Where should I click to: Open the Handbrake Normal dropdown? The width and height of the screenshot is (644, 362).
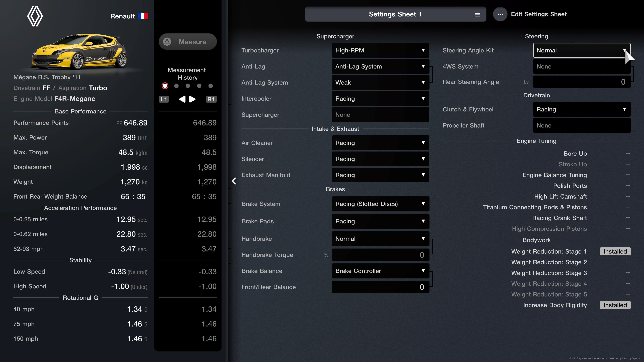tap(381, 239)
